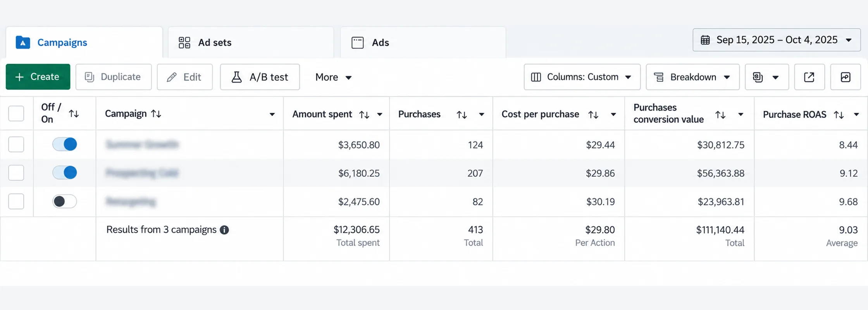Start an A/B test
This screenshot has width=868, height=310.
[x=260, y=77]
